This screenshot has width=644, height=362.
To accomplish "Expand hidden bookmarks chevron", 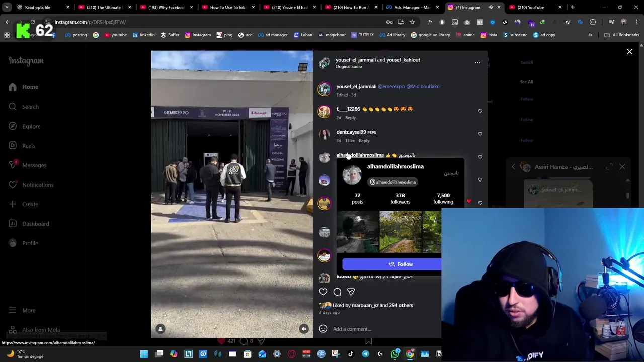I will point(590,35).
